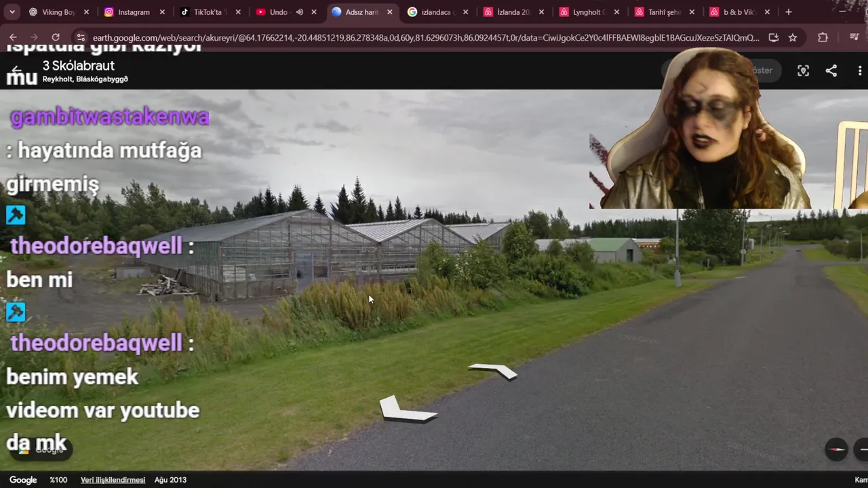Click the Reykholt, Bláskógabyggð subtitle
Image resolution: width=868 pixels, height=488 pixels.
(x=85, y=79)
